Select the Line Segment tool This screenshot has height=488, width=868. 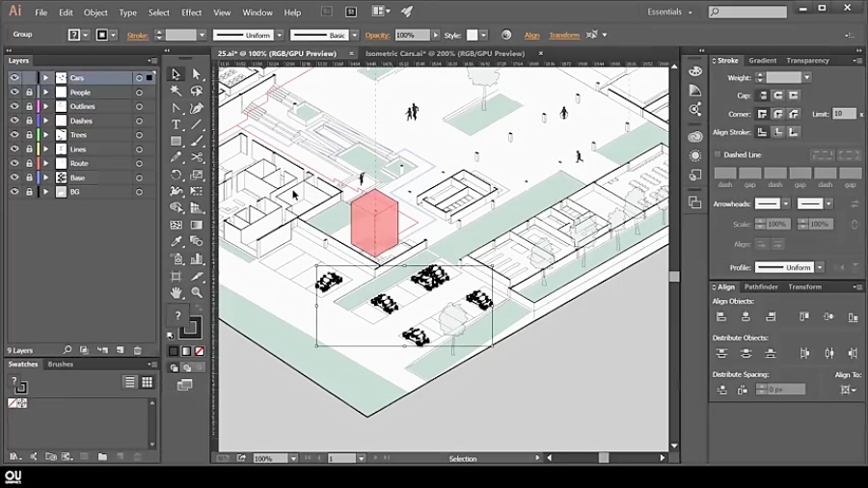point(197,125)
